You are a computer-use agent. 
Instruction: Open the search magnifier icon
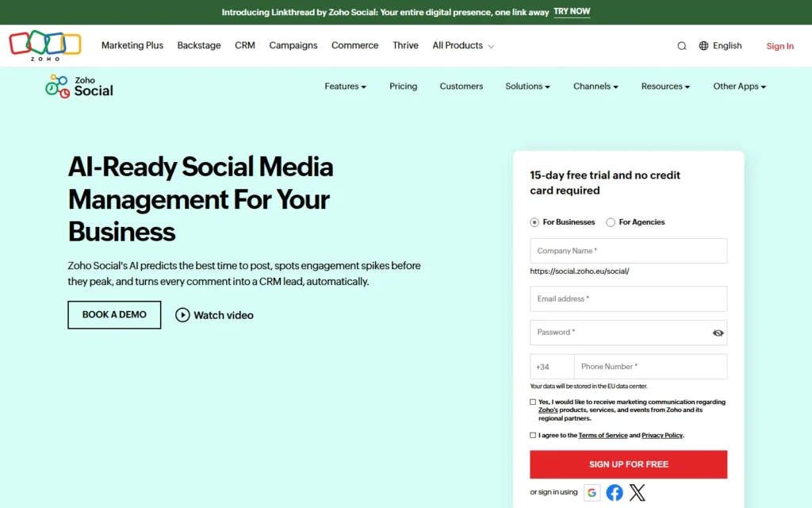click(681, 45)
